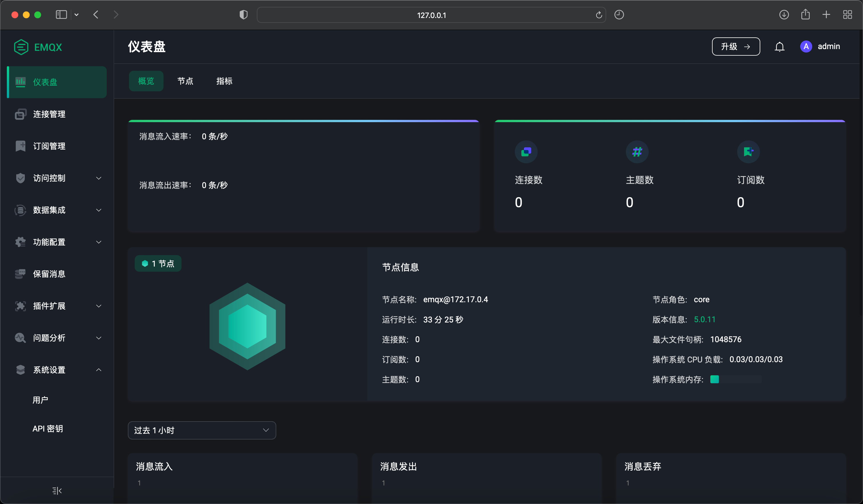Viewport: 863px width, 504px height.
Task: Click the 升级 upgrade button
Action: (x=736, y=46)
